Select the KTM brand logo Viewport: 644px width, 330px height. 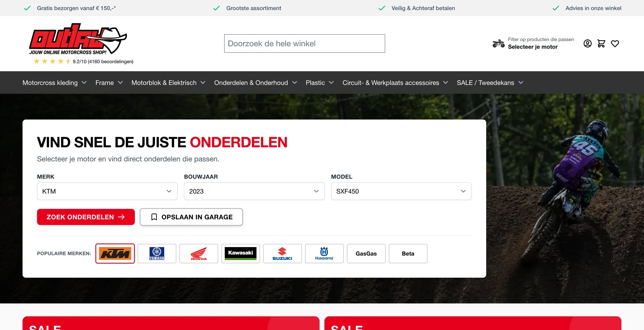[x=115, y=254]
